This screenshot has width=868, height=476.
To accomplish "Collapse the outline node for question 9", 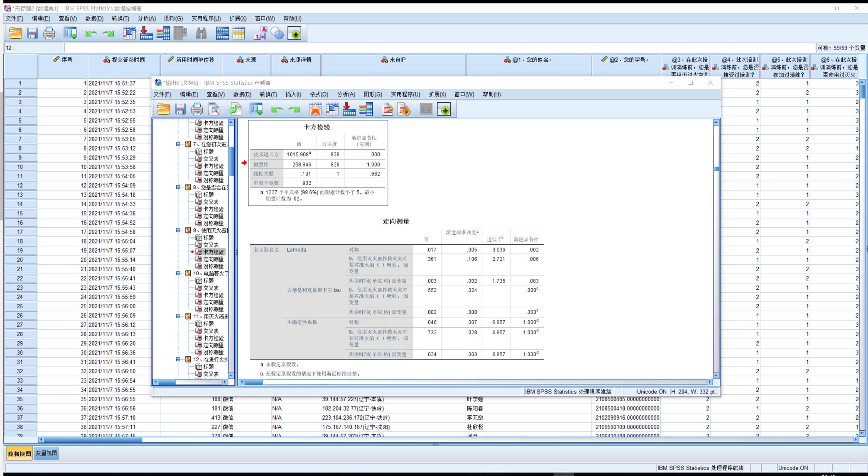I will [178, 231].
